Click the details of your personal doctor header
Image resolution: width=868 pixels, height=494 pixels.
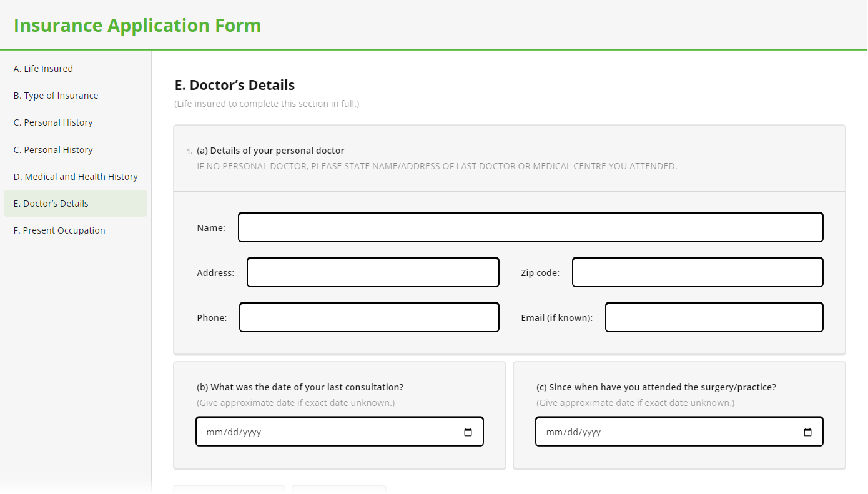pos(270,150)
